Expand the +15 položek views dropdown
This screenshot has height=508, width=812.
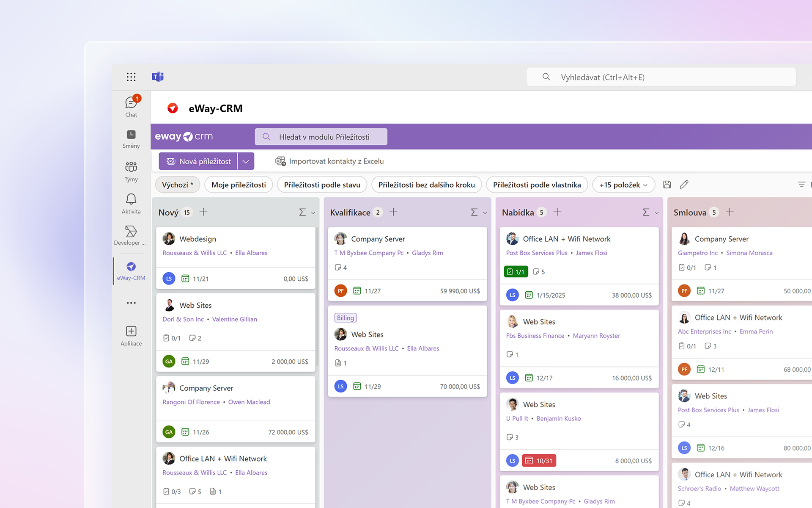point(623,185)
